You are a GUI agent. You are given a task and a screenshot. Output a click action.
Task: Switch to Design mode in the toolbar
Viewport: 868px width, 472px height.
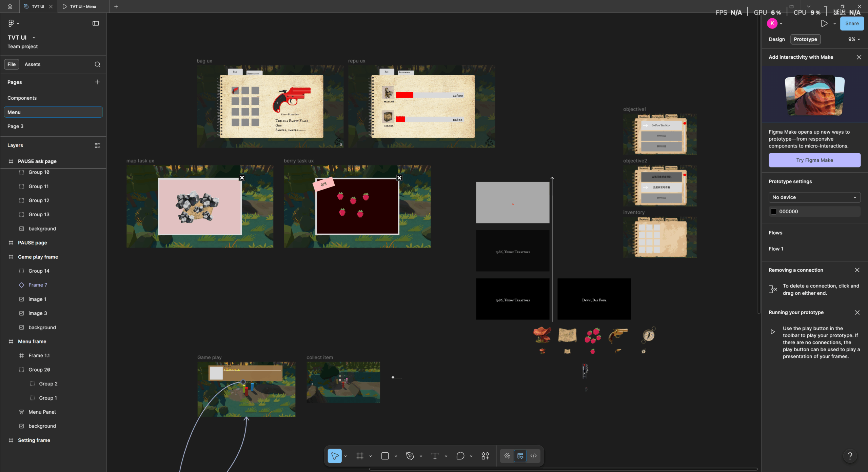tap(520, 456)
